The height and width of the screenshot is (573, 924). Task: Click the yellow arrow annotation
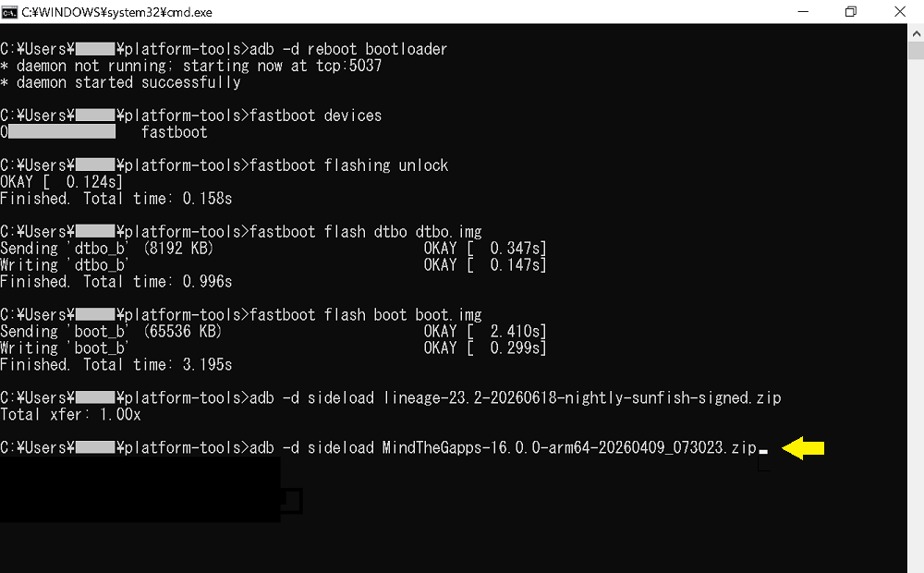point(803,448)
